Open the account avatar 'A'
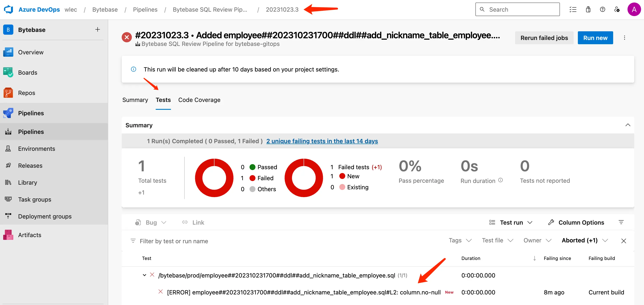This screenshot has height=305, width=644. click(x=634, y=10)
